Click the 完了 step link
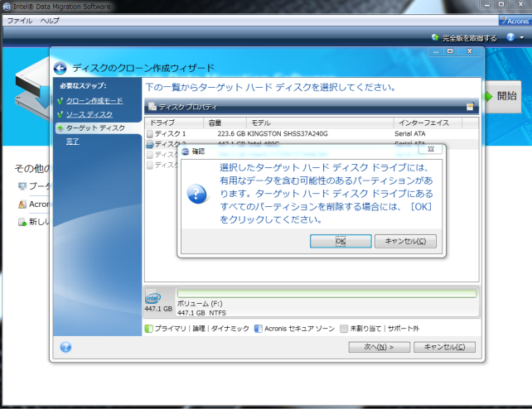Image resolution: width=532 pixels, height=409 pixels. tap(72, 142)
